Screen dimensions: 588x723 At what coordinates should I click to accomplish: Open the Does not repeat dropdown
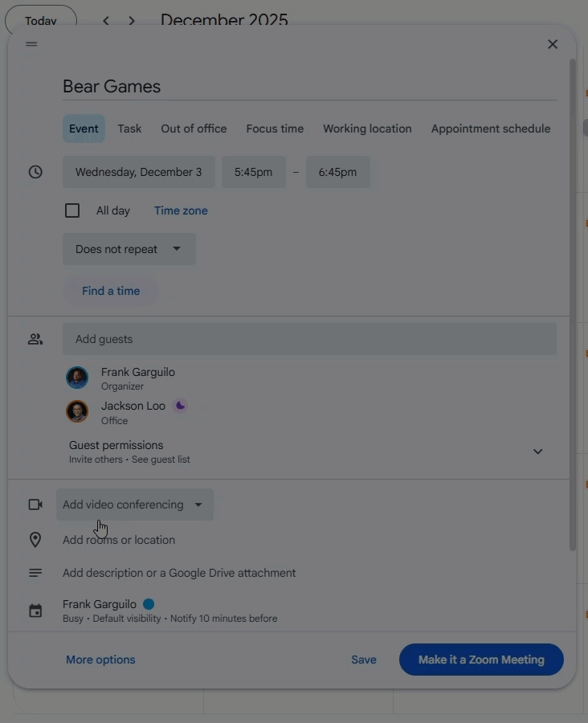[x=129, y=249]
